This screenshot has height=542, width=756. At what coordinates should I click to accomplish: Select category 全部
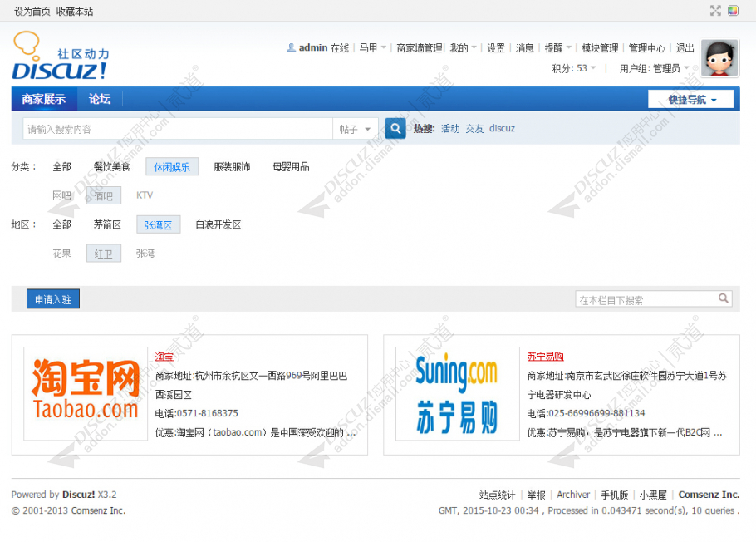coord(61,167)
